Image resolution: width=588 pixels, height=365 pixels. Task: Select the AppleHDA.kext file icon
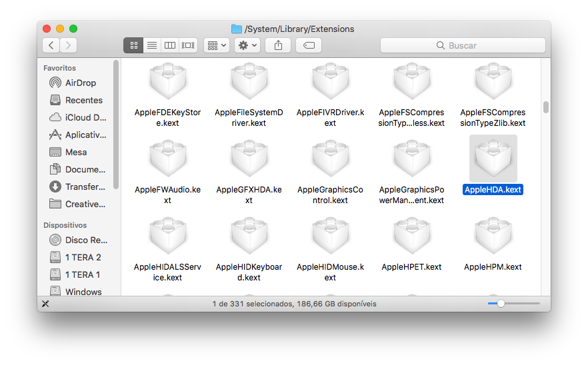[493, 159]
